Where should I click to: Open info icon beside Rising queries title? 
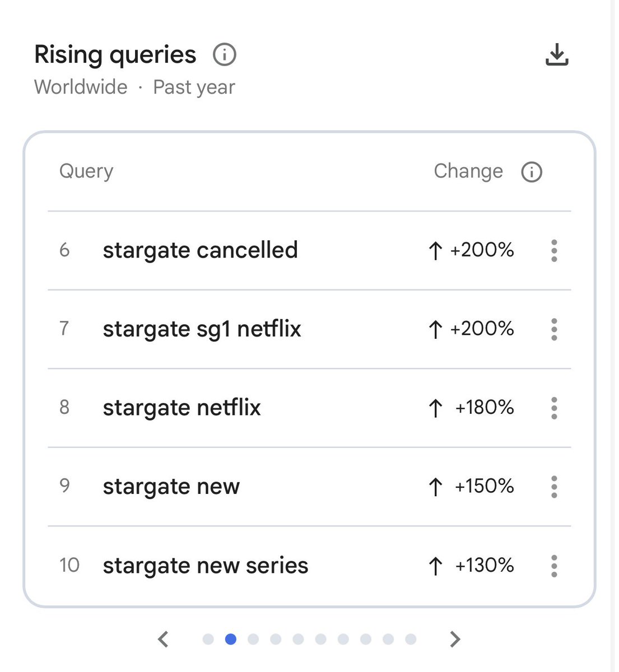click(x=225, y=55)
